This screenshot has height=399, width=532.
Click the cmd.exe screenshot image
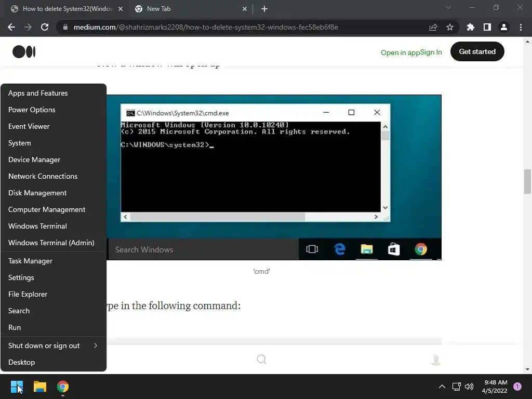274,178
